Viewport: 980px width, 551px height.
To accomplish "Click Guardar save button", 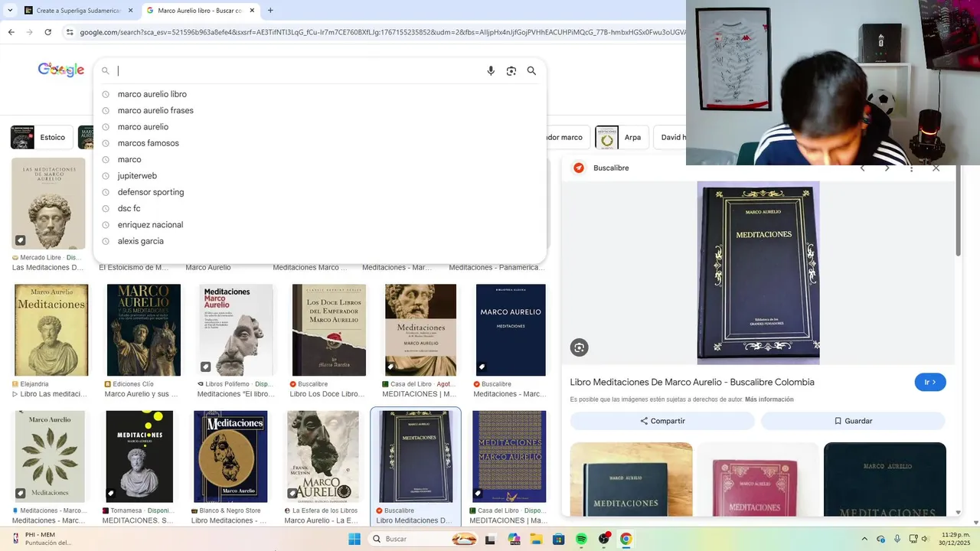I will (853, 421).
